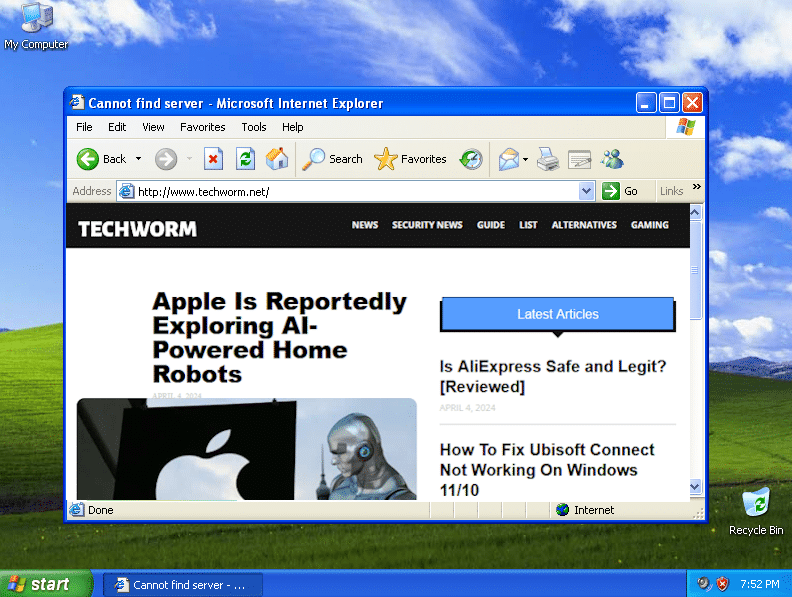Open the File menu
This screenshot has width=792, height=597.
click(x=84, y=127)
